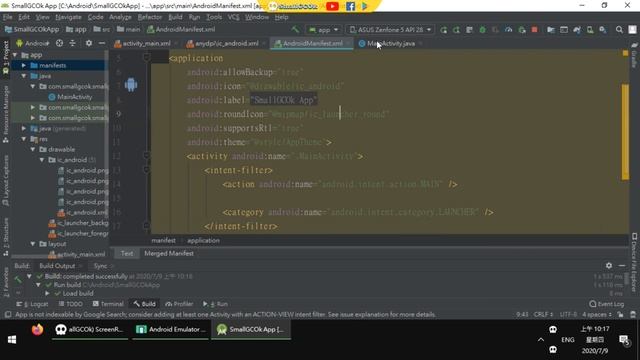Screen dimensions: 640x360
Task: Click CRLF line separator in status bar
Action: (x=543, y=315)
